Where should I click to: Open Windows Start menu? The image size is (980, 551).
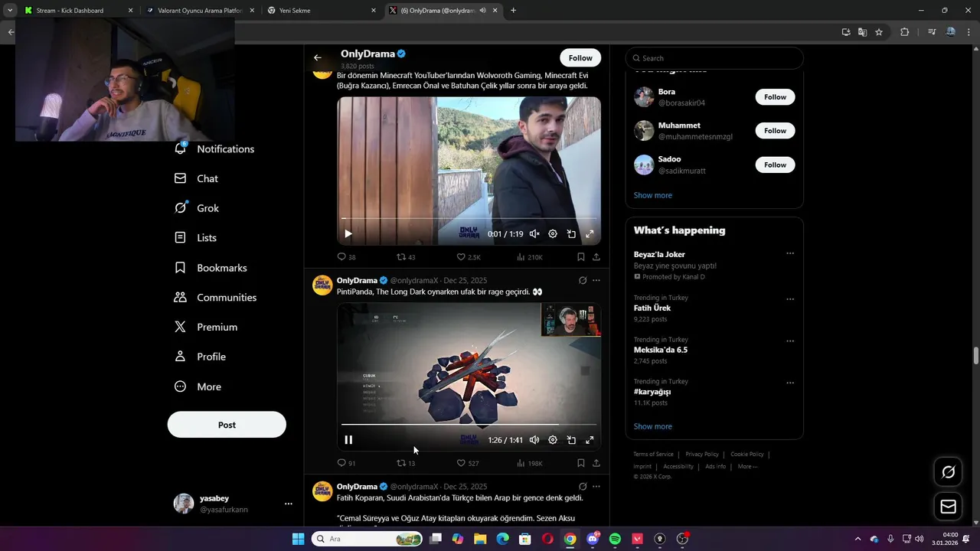298,539
